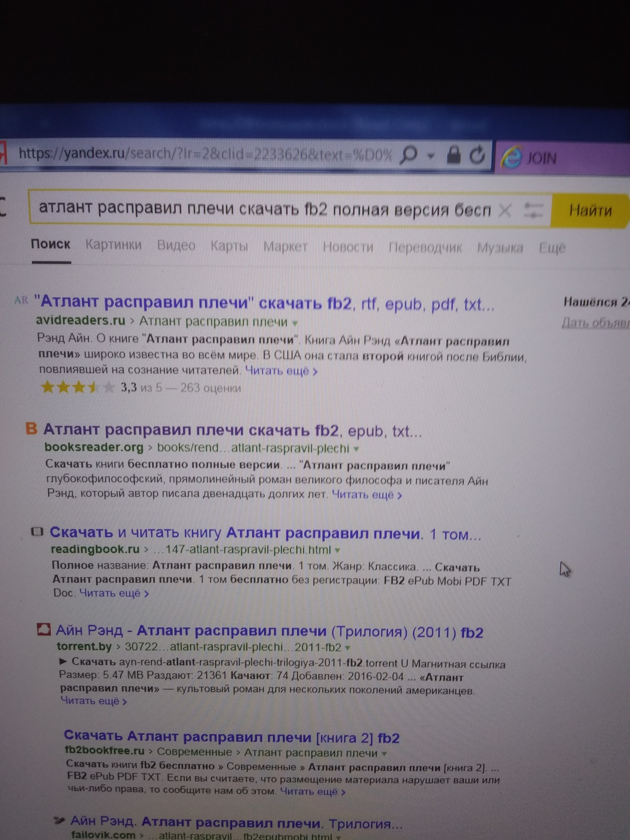
Task: Expand the booksreader.org result options arrow
Action: pyautogui.click(x=356, y=449)
